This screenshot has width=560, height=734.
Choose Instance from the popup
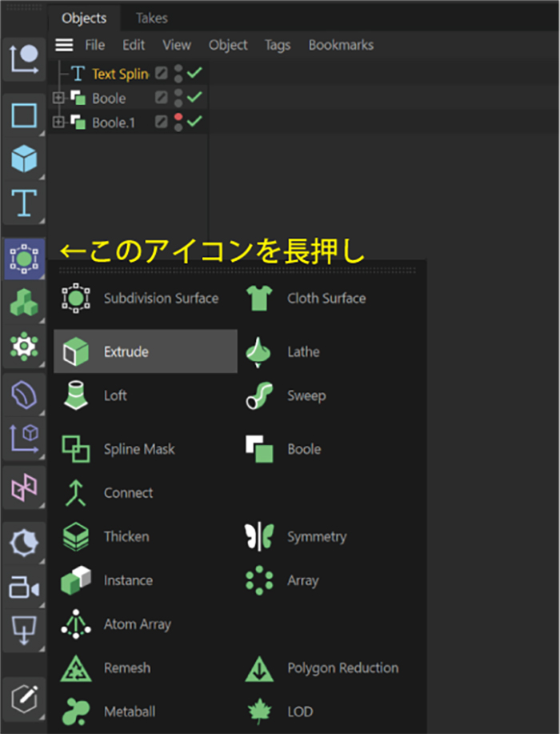click(146, 580)
